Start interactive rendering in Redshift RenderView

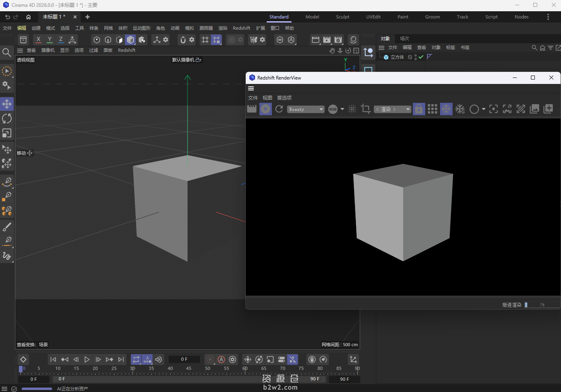coord(265,109)
